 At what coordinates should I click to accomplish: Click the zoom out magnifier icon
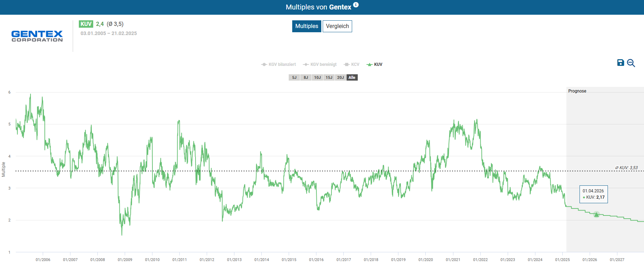(x=631, y=63)
